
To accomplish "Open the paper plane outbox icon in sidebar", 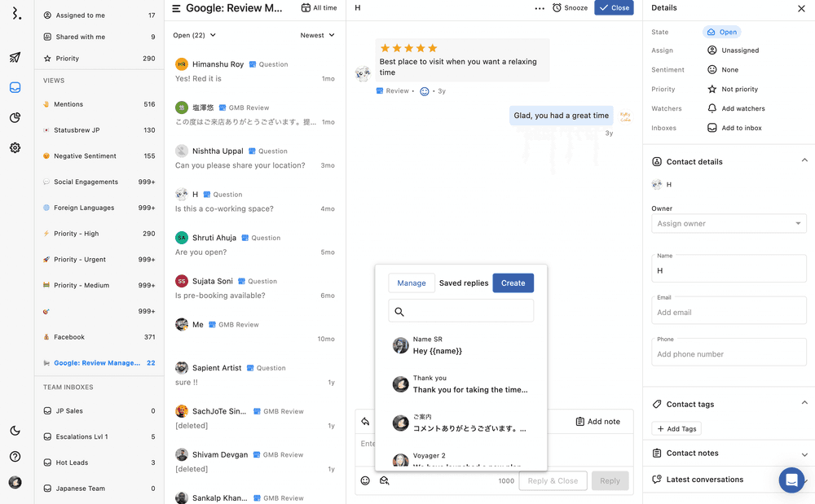I will point(15,58).
